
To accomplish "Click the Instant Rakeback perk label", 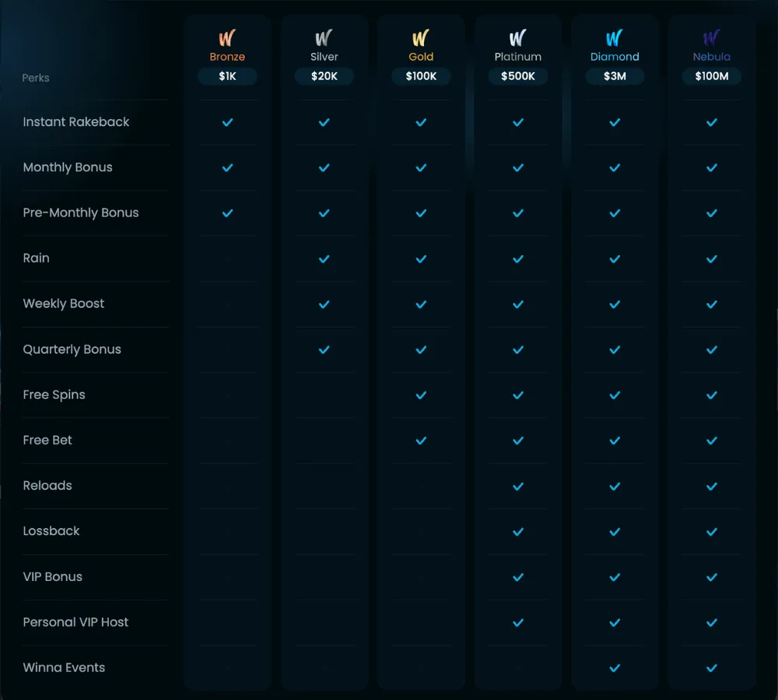I will (x=76, y=122).
